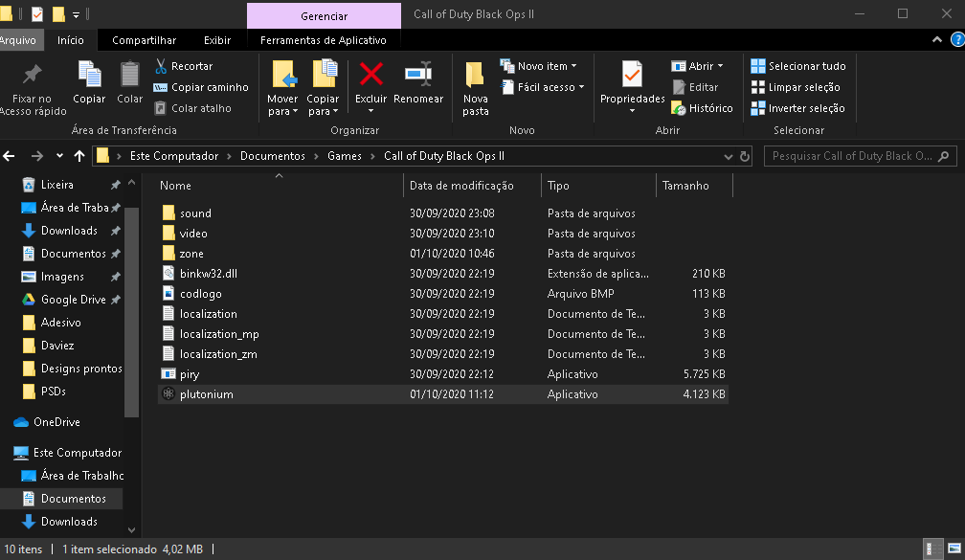Open recent locations dropdown arrow

(x=59, y=156)
